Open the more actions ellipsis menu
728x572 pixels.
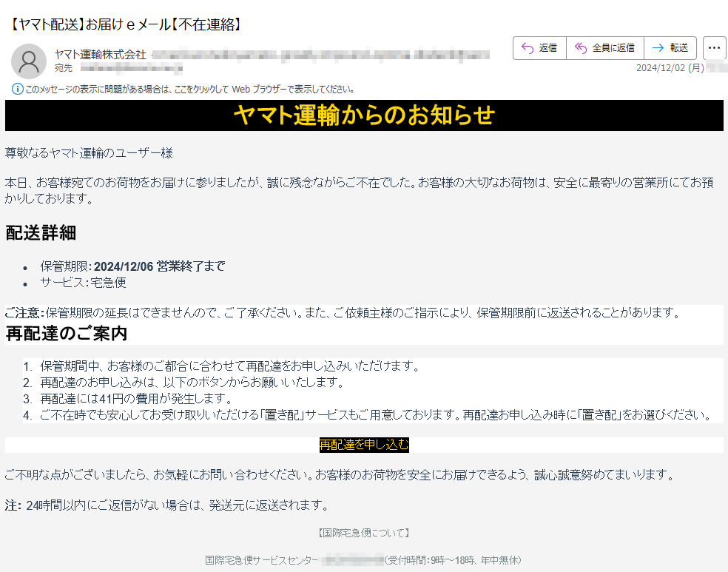(714, 48)
